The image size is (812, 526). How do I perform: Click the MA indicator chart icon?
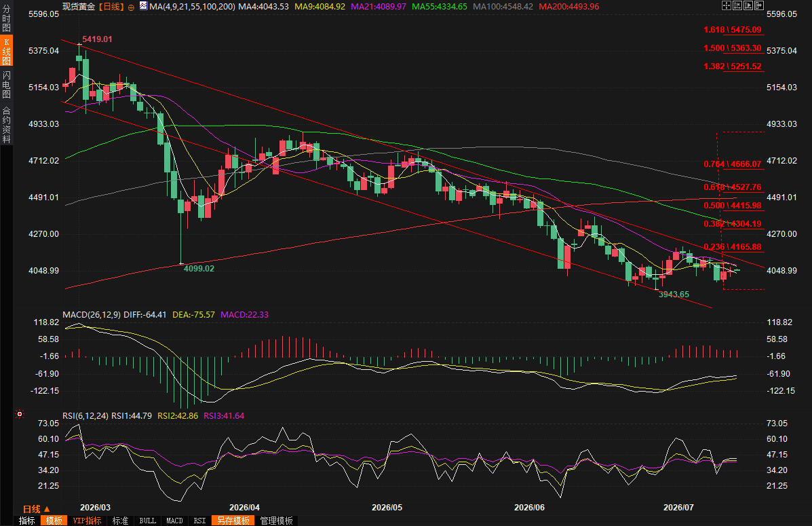pyautogui.click(x=143, y=6)
